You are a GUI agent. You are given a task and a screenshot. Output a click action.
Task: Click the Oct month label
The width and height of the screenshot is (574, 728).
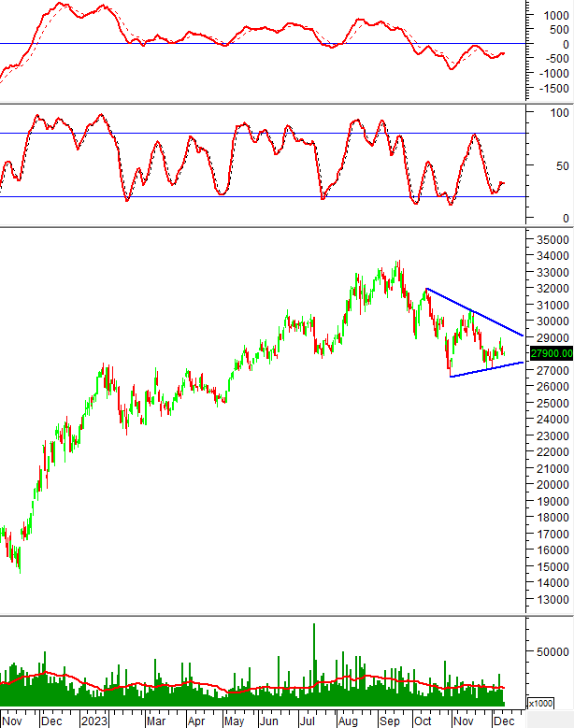[x=423, y=721]
